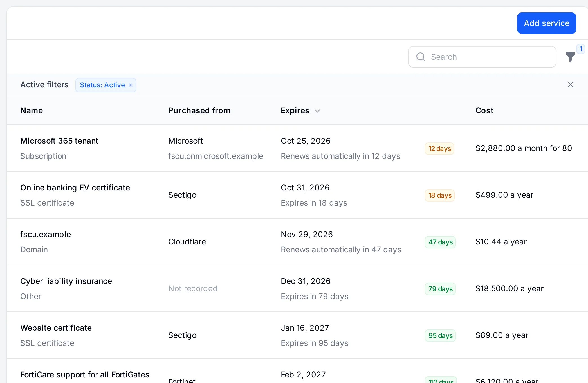This screenshot has height=383, width=588.
Task: Click the 47 days badge
Action: [x=440, y=242]
